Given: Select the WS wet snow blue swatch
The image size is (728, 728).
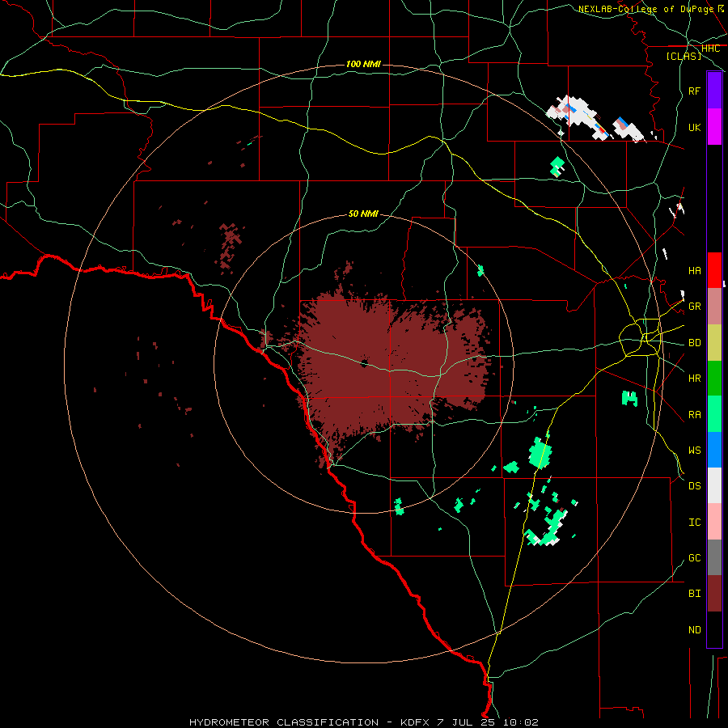Looking at the screenshot, I should (x=714, y=450).
